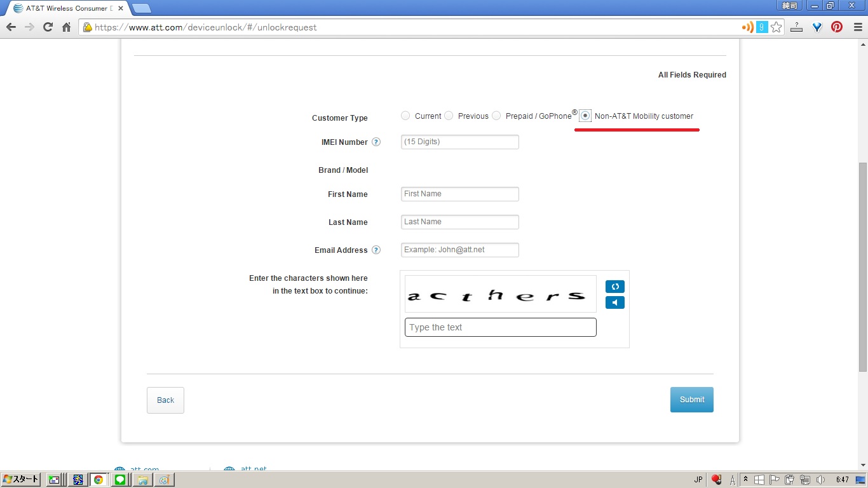This screenshot has width=868, height=488.
Task: Click the Last Name field
Action: coord(460,222)
